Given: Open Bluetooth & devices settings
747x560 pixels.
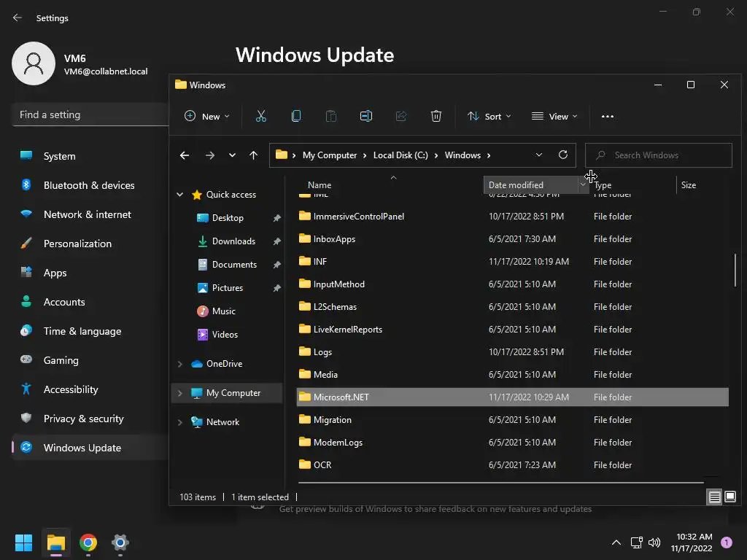Looking at the screenshot, I should click(90, 185).
